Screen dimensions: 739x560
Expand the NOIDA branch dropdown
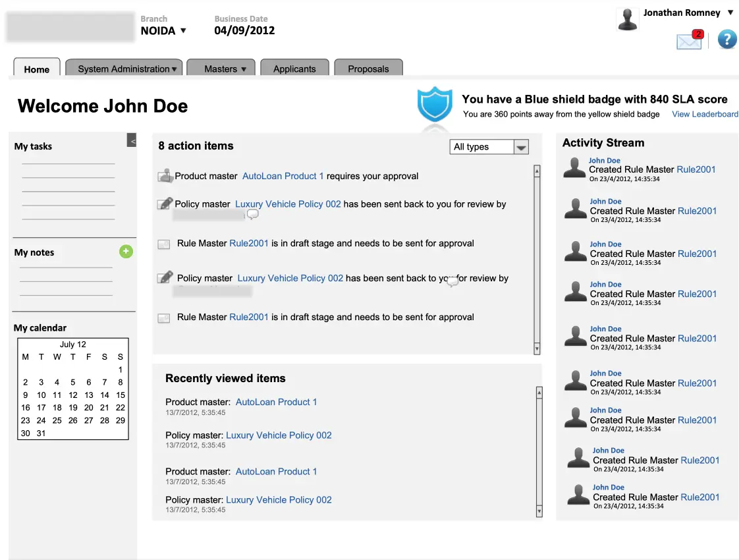(x=183, y=30)
